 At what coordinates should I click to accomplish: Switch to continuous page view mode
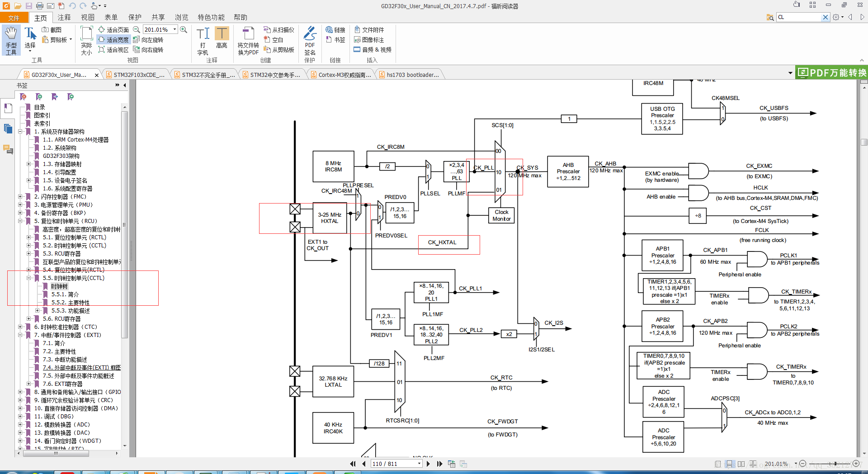(x=729, y=464)
